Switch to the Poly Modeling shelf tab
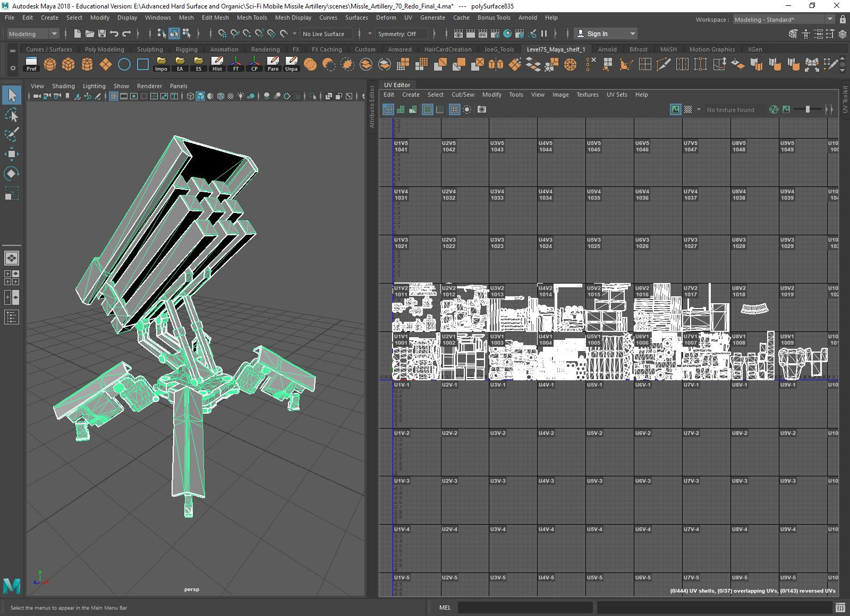The height and width of the screenshot is (616, 850). pos(104,49)
